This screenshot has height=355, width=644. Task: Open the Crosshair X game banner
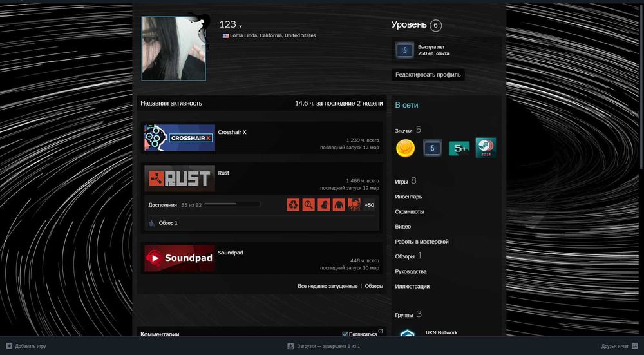coord(180,138)
